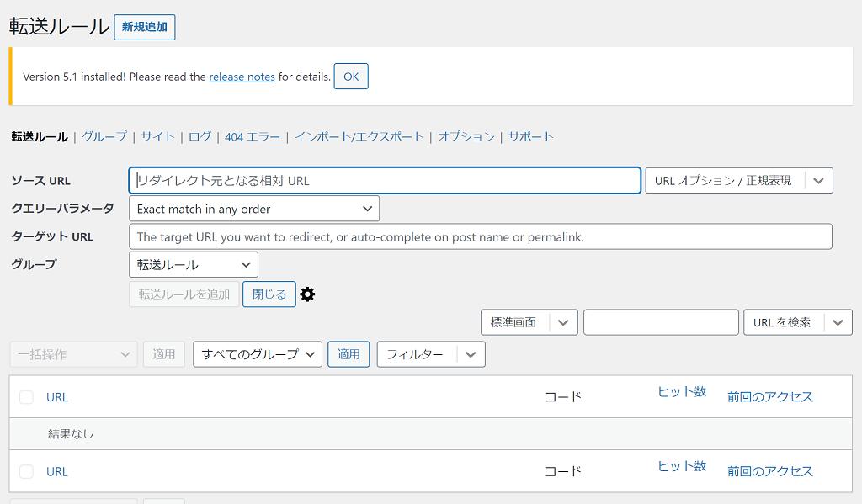Open the URL オプション / 正規表現 dropdown

click(x=738, y=181)
